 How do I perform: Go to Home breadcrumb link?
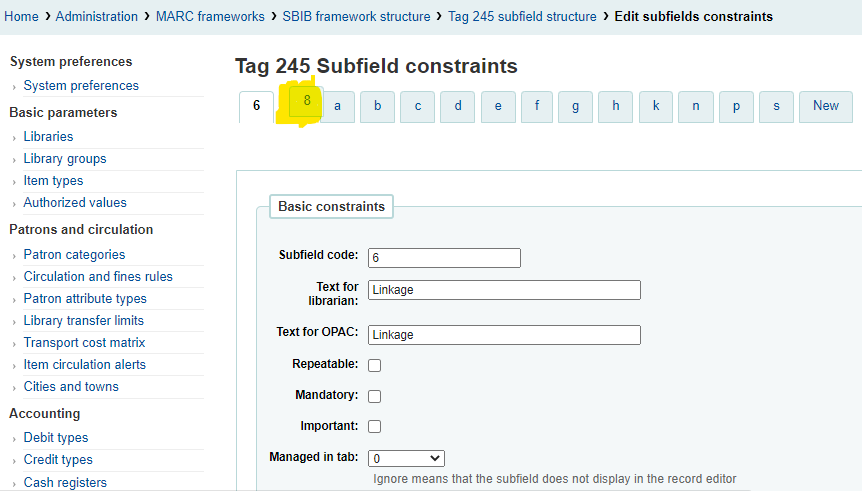(x=21, y=16)
